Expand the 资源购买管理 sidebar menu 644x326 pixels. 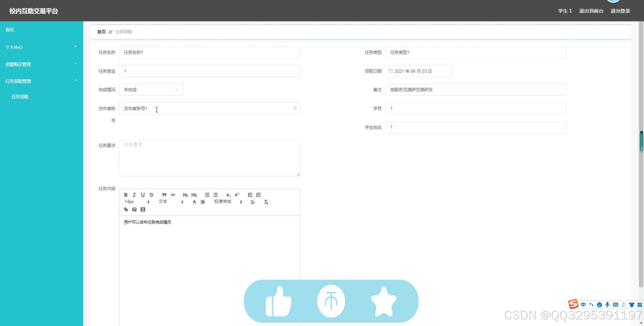click(41, 64)
